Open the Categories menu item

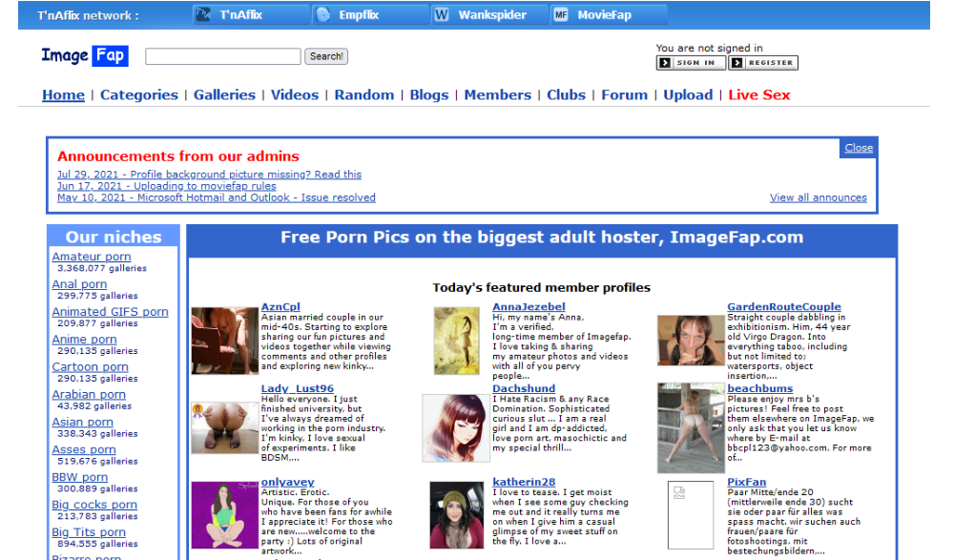[139, 95]
